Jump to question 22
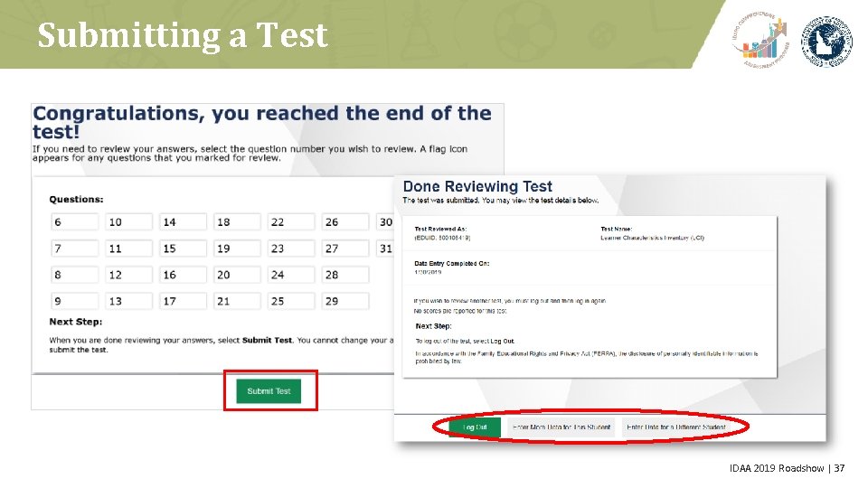868x488 pixels. (x=291, y=222)
